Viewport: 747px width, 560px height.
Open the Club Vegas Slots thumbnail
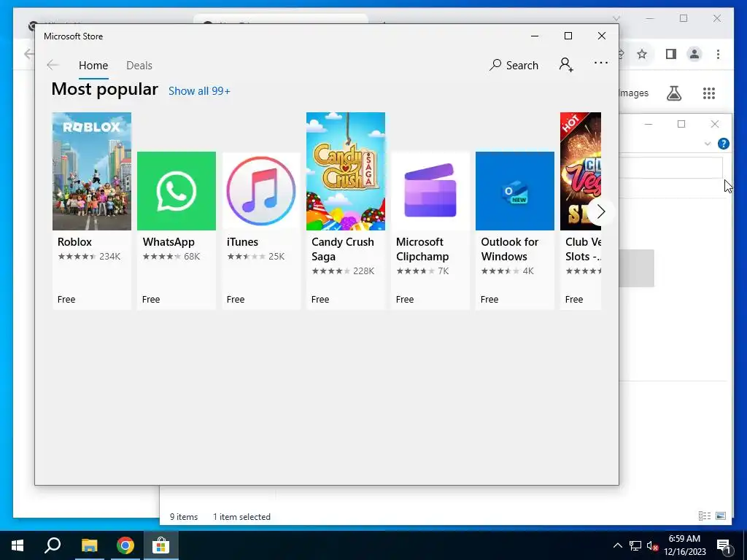[x=580, y=171]
